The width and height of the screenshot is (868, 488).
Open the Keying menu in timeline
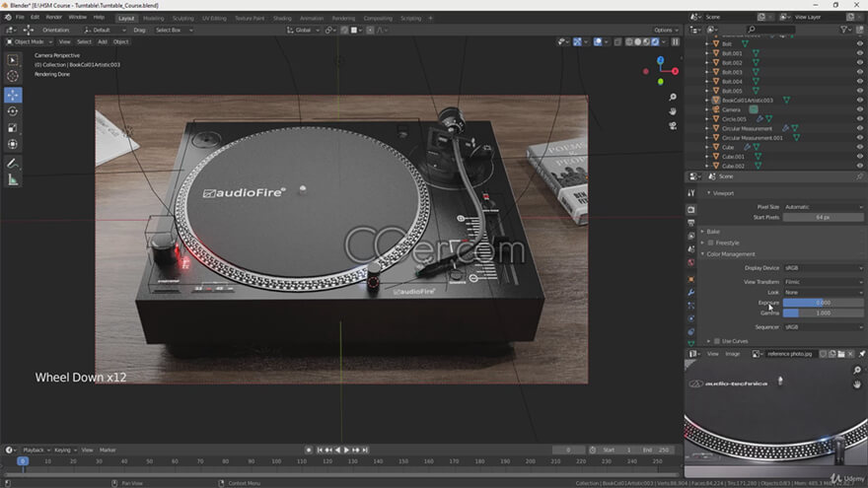coord(64,451)
